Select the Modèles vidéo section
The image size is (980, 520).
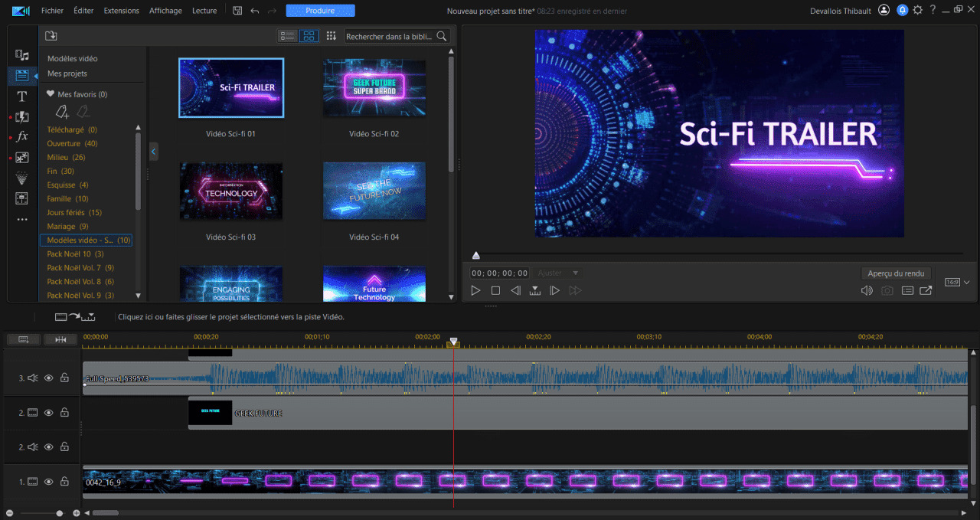point(73,59)
